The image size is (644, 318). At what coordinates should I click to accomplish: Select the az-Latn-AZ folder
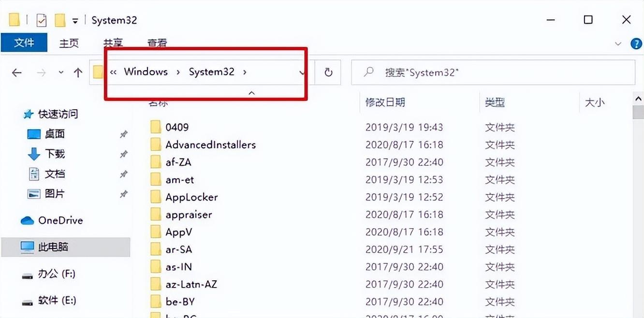191,284
